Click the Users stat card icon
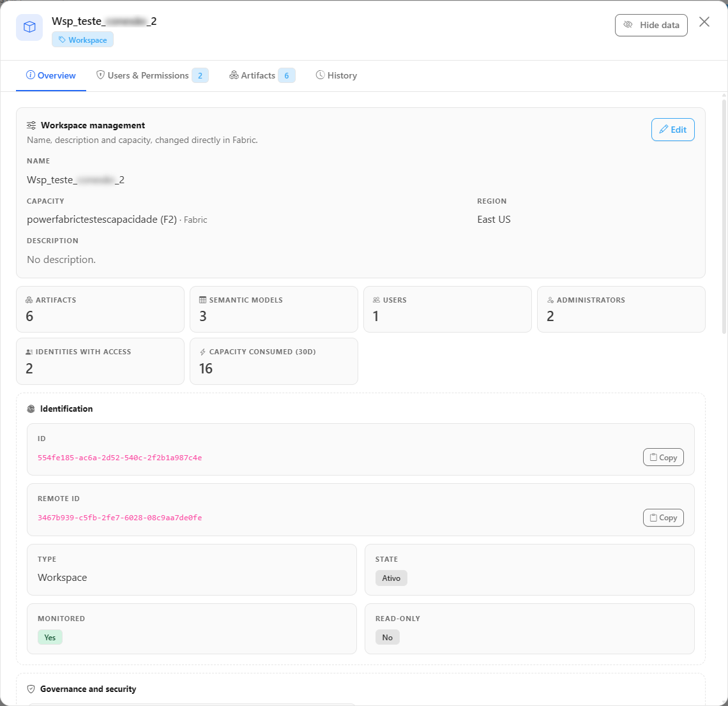Screen dimensions: 728x706 point(377,300)
